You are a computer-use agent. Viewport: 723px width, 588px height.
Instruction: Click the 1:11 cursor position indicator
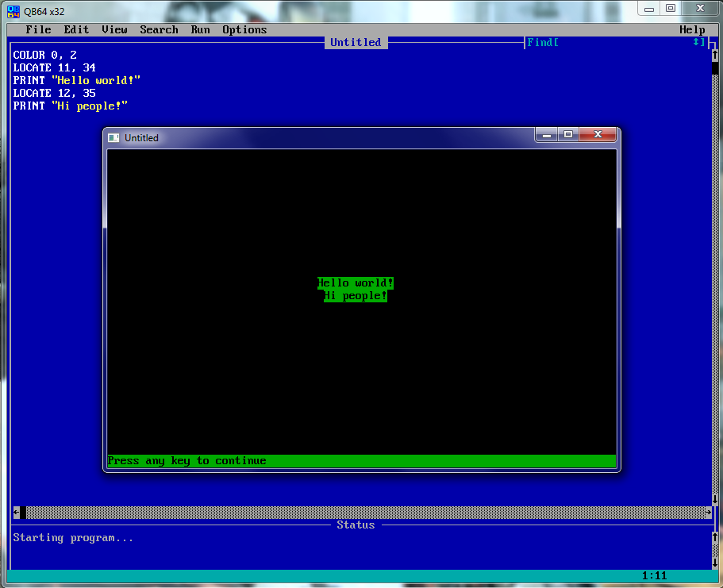tap(654, 575)
